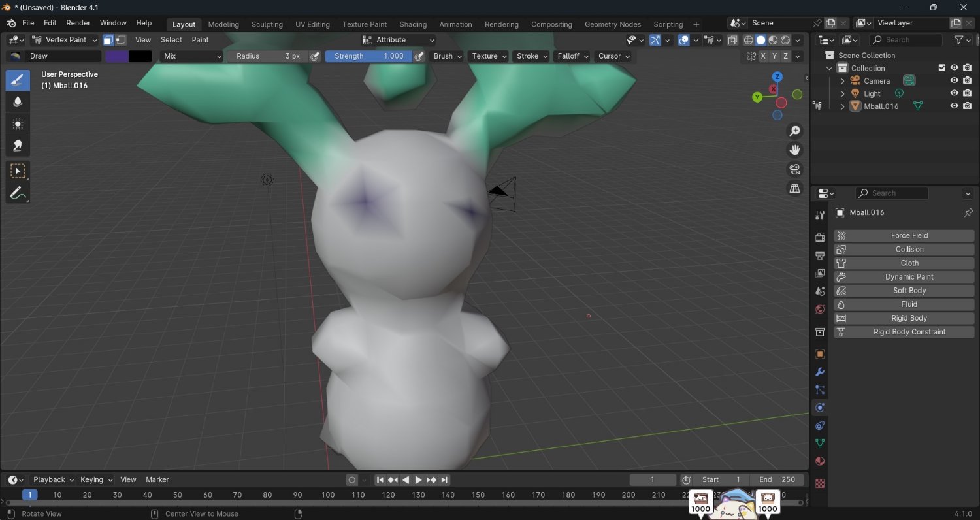The image size is (980, 520).
Task: Open the Paint menu in viewport header
Action: 201,40
